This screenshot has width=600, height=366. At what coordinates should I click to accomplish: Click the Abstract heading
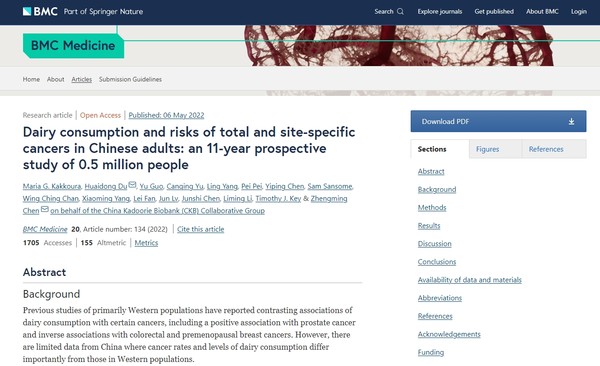point(44,272)
